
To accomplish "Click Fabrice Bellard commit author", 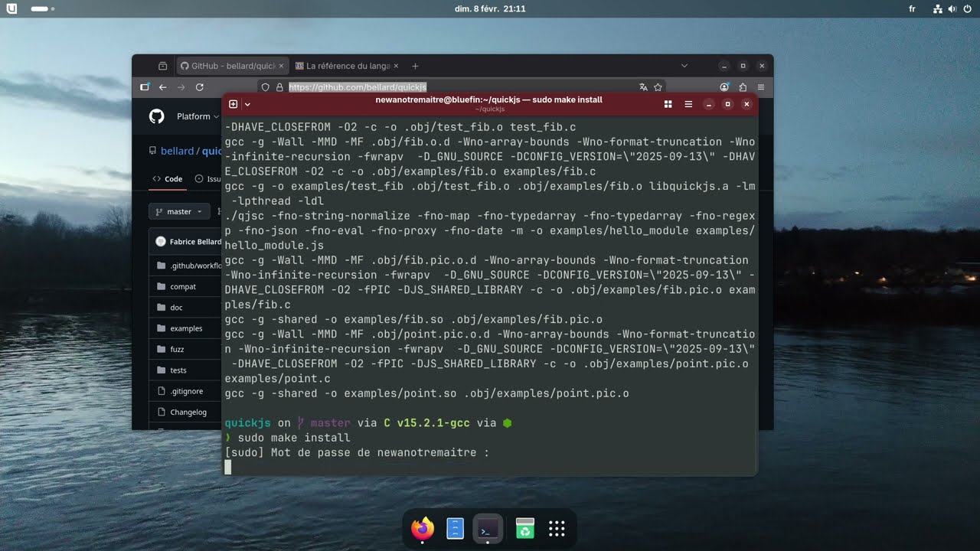I will pos(195,242).
